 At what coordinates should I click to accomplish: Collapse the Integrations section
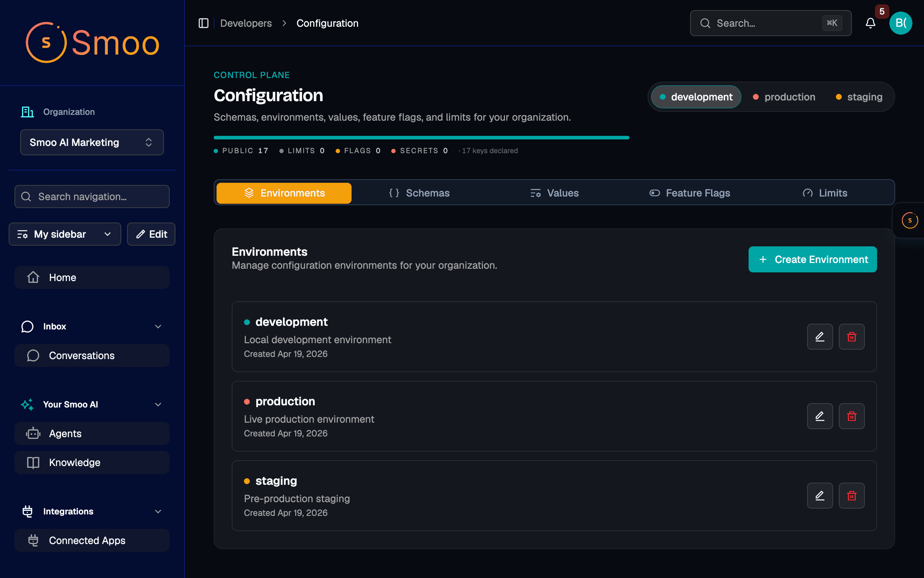click(x=158, y=512)
